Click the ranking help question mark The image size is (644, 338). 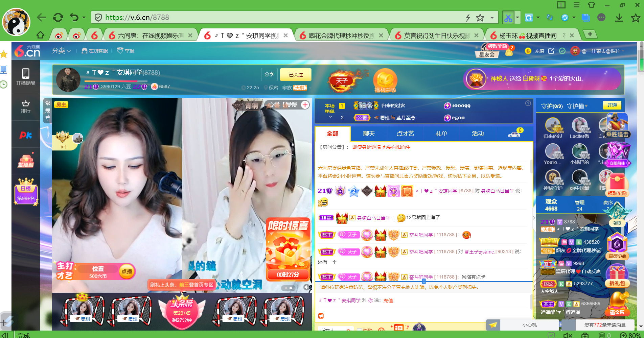pyautogui.click(x=528, y=103)
